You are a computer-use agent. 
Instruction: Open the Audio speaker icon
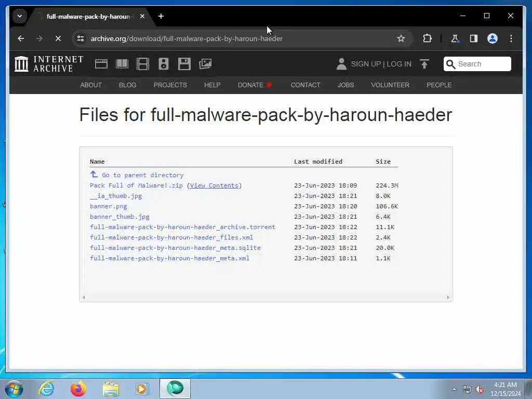[x=164, y=64]
